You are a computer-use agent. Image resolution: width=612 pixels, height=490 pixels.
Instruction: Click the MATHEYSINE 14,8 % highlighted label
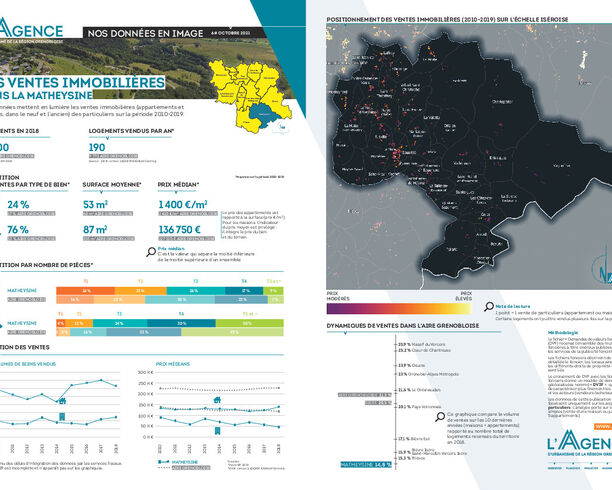[366, 465]
